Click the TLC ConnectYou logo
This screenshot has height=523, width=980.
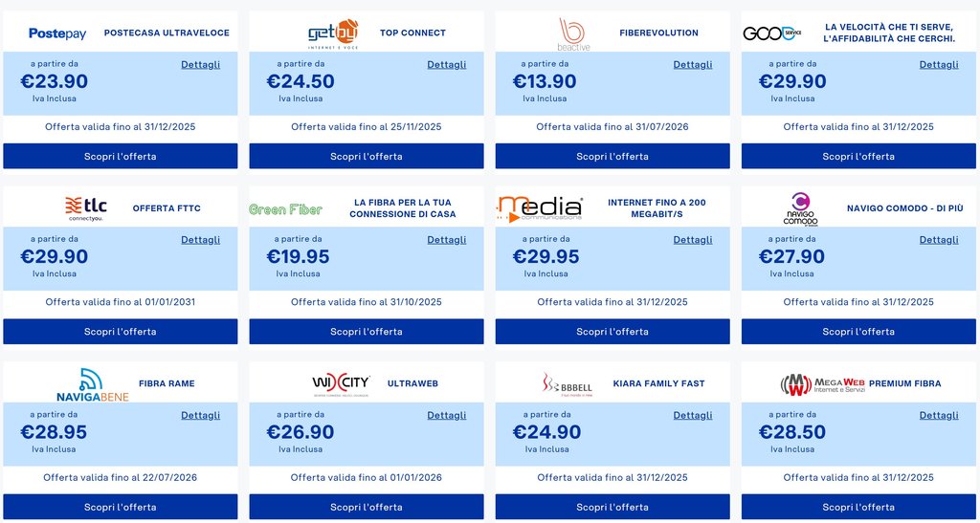pyautogui.click(x=85, y=207)
